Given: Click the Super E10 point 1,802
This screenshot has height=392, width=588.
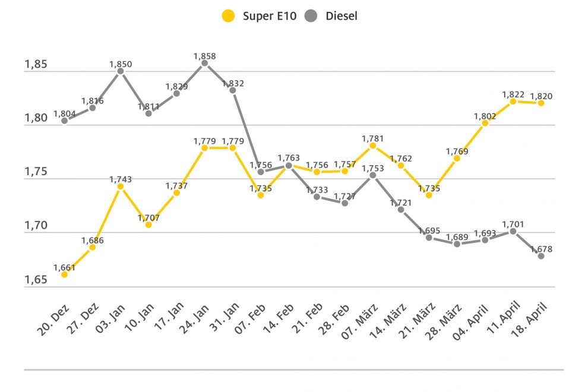Looking at the screenshot, I should 485,123.
